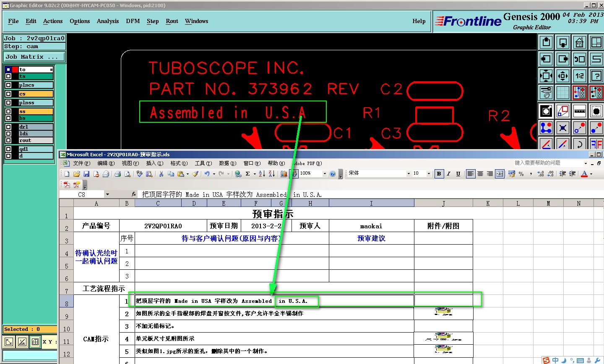Click the grid display icon in Genesis toolbar
The height and width of the screenshot is (364, 604).
pyautogui.click(x=563, y=93)
